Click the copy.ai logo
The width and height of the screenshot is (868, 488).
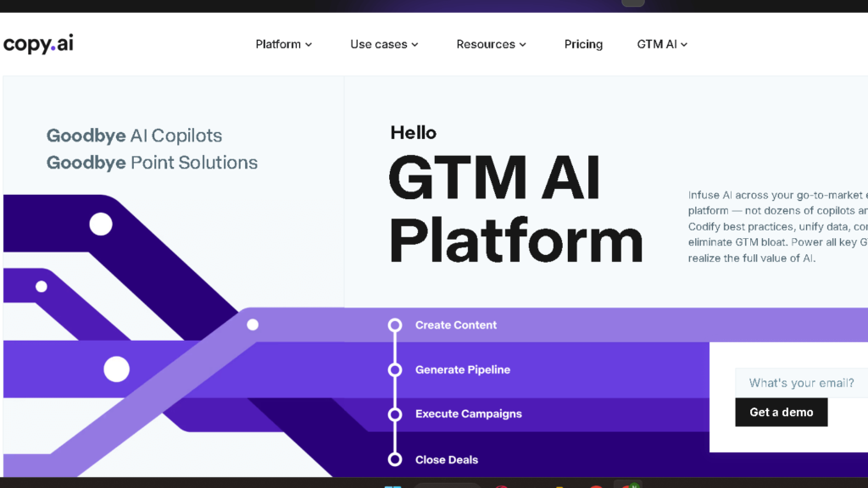(x=37, y=43)
